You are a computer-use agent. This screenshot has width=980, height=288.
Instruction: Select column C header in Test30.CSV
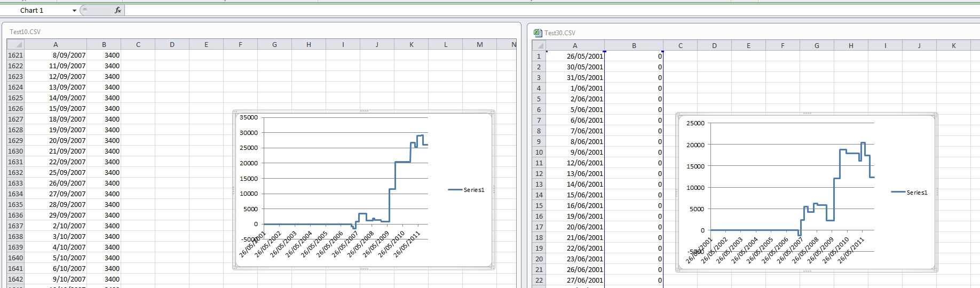[x=681, y=45]
